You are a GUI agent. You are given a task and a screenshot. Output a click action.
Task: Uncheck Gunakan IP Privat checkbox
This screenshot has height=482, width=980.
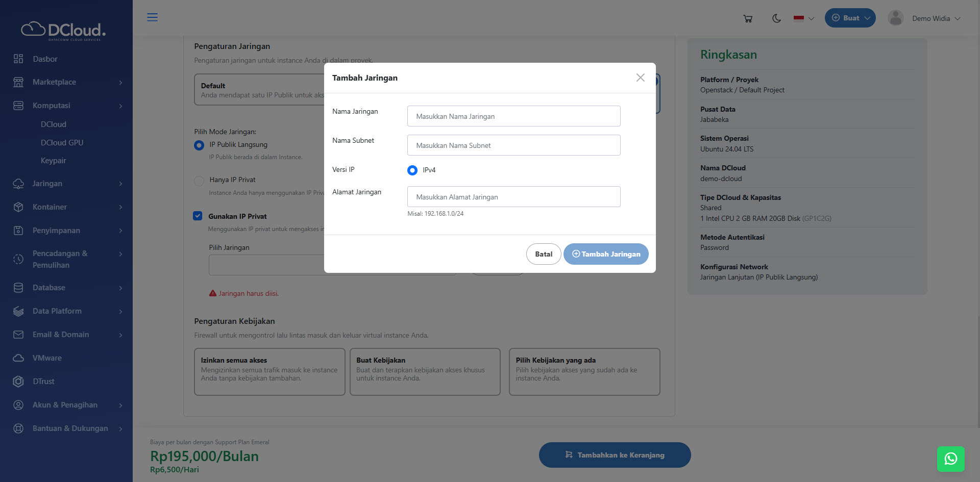pos(198,216)
